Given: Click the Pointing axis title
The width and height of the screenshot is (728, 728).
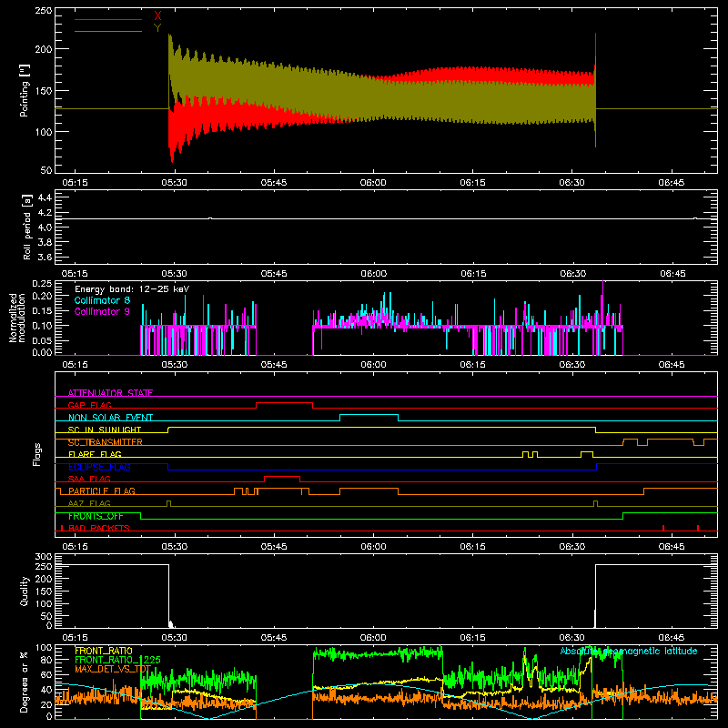Looking at the screenshot, I should point(25,90).
